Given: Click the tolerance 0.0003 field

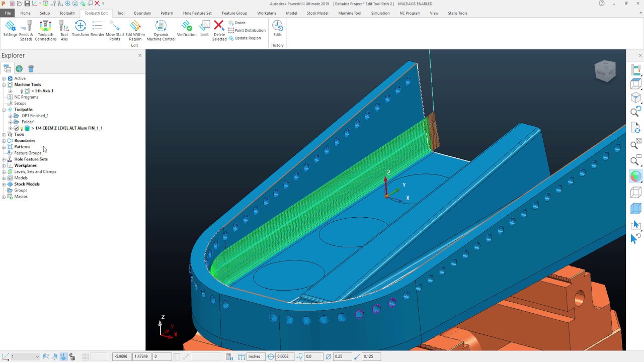Looking at the screenshot, I should click(x=285, y=356).
